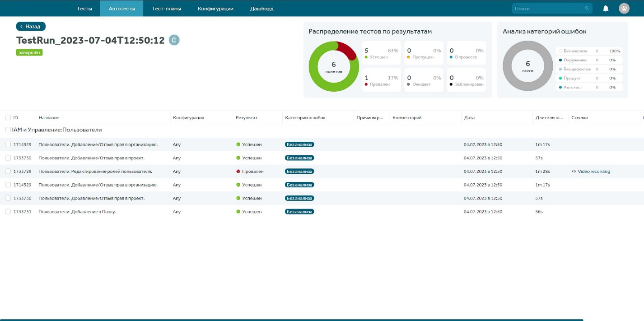Click the dot beside Без анализа legend entry
Viewport: 644px width, 321px height.
[560, 51]
